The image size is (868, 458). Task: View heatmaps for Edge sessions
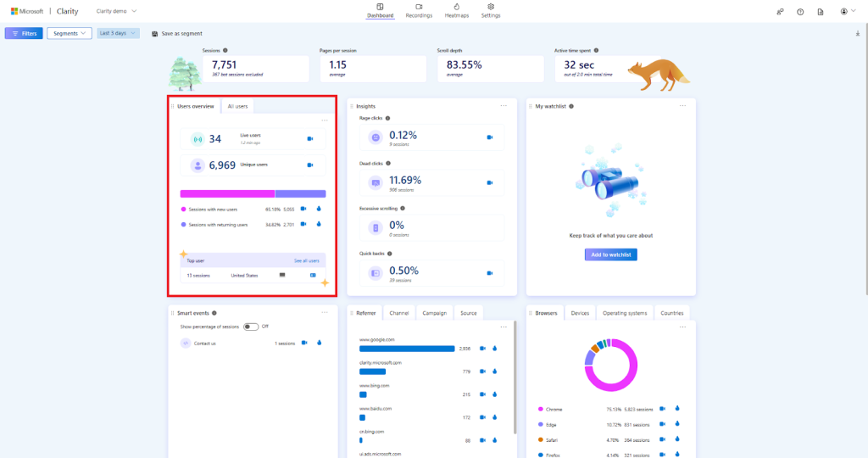[x=677, y=424]
